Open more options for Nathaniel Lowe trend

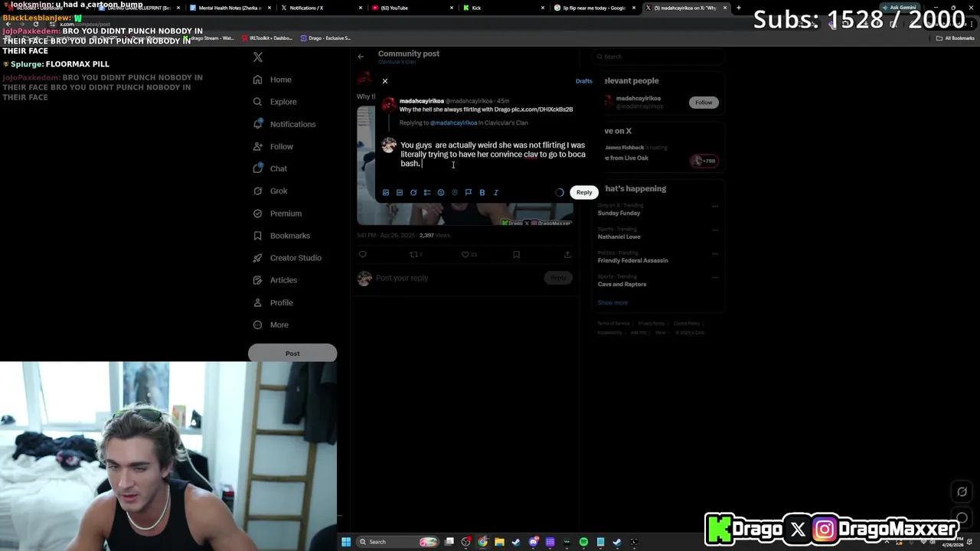point(715,230)
